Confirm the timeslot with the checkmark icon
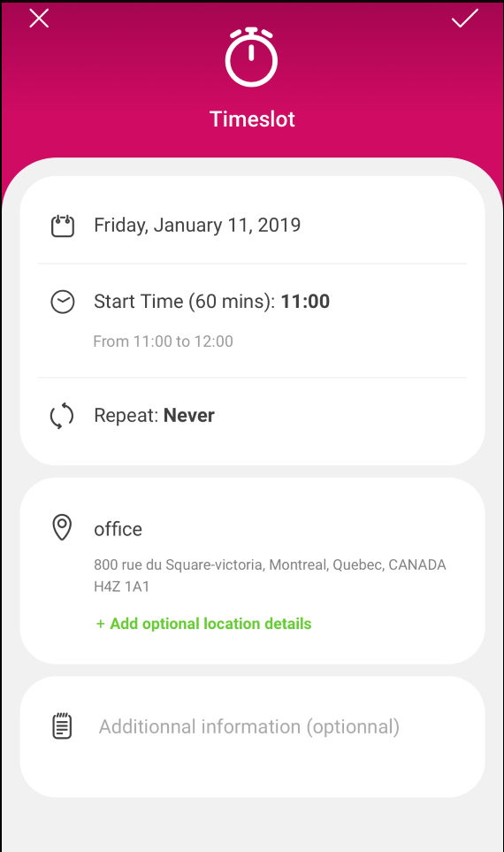Image resolution: width=504 pixels, height=852 pixels. (465, 19)
